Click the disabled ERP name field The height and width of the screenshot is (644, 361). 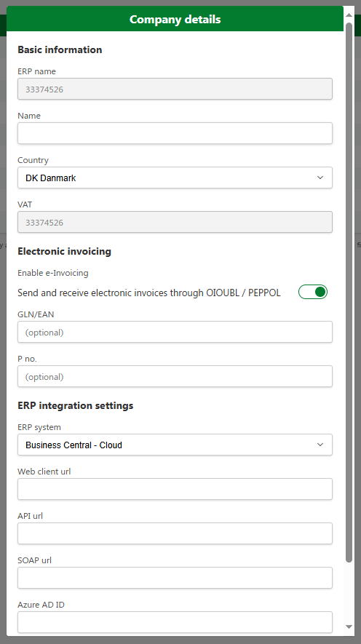pos(175,89)
